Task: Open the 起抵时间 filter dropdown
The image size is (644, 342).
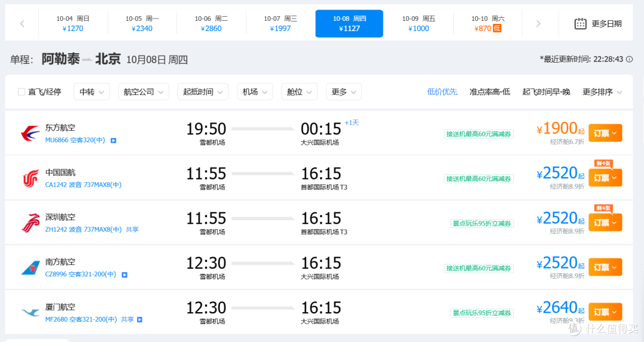Action: pyautogui.click(x=203, y=92)
